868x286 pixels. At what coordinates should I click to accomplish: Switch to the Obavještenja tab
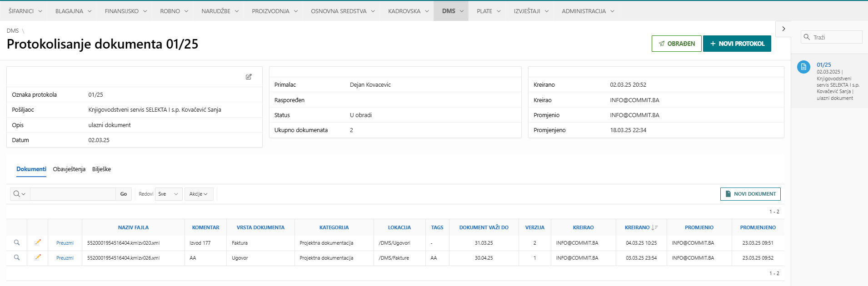click(69, 169)
